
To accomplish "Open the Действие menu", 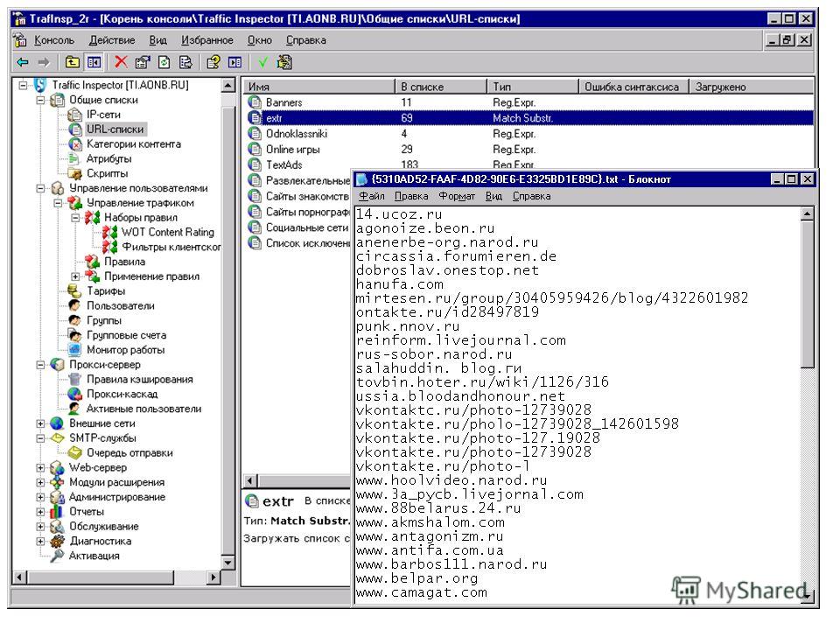I will 112,40.
